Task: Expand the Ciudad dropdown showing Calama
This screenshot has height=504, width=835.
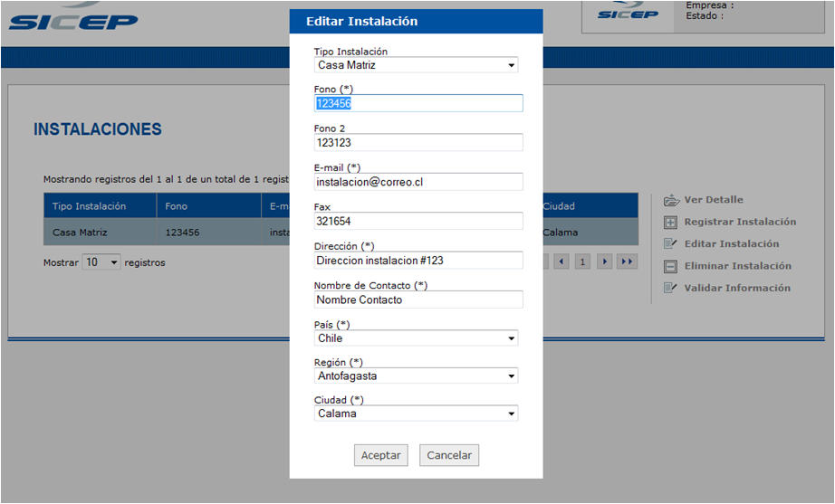Action: click(416, 414)
